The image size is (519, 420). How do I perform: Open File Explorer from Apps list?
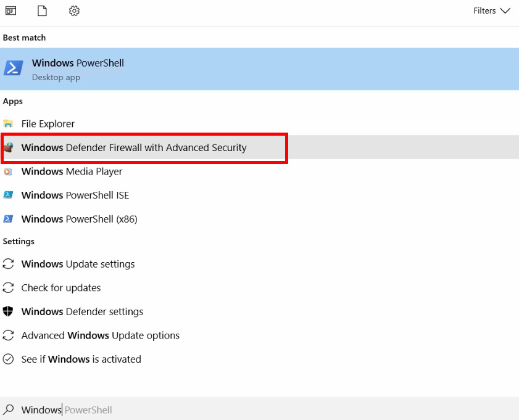pos(259,124)
